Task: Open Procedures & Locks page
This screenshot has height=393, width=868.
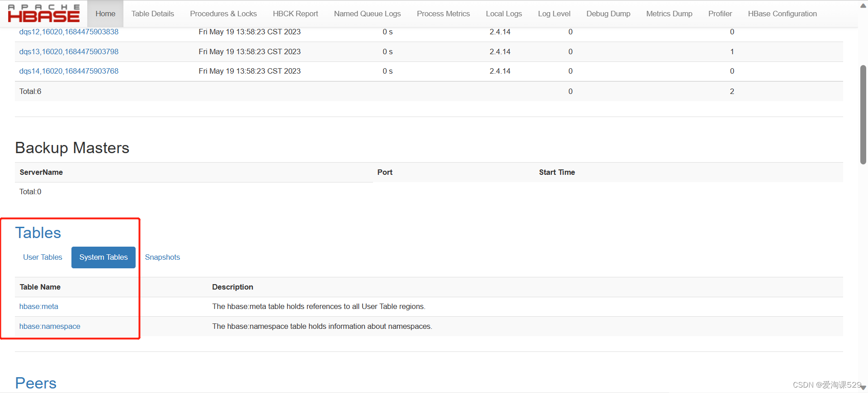Action: tap(223, 14)
